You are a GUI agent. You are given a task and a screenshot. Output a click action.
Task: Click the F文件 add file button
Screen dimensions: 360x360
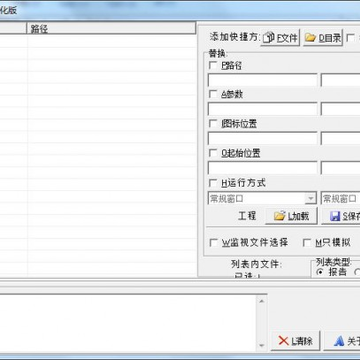280,38
